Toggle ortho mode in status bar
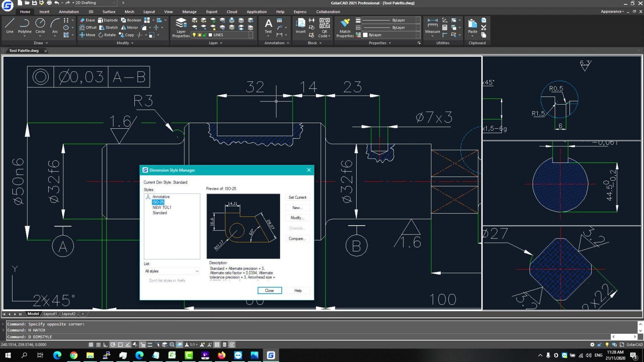644x362 pixels. (105, 345)
